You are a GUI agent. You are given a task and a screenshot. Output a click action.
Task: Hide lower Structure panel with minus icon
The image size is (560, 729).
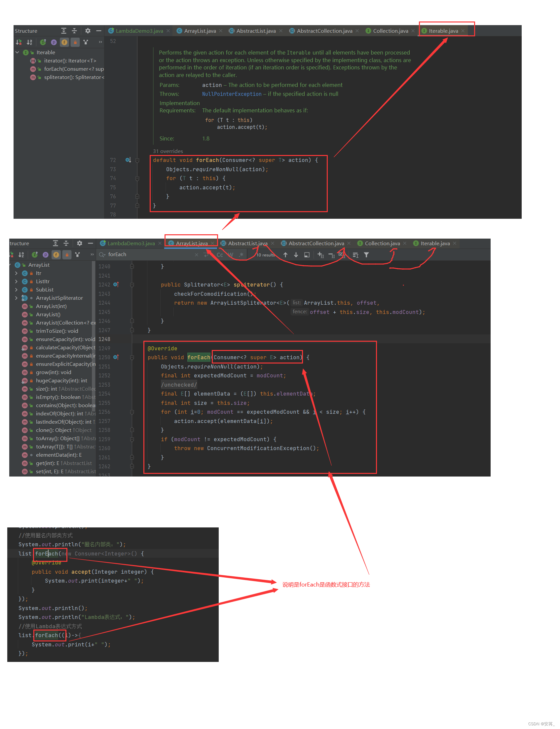(x=90, y=243)
